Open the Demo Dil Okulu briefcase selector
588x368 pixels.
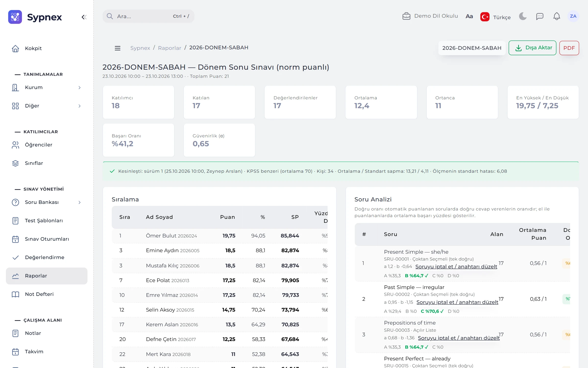[x=430, y=16]
